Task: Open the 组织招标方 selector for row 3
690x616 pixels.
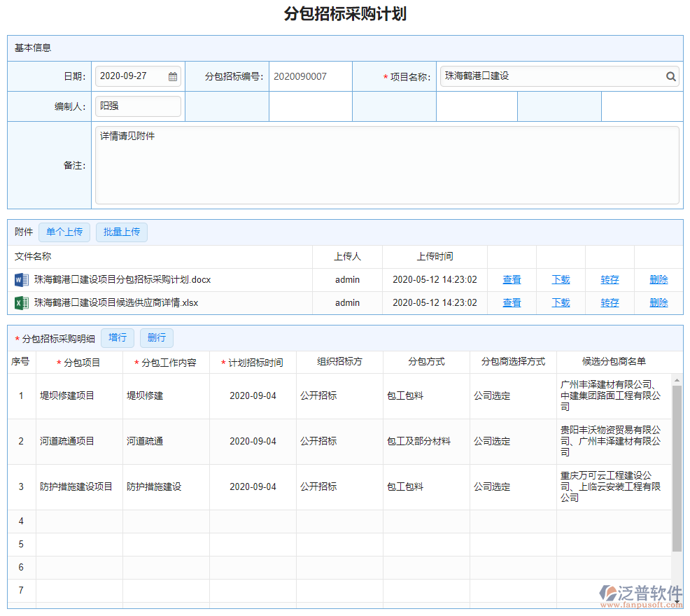Action: 339,486
